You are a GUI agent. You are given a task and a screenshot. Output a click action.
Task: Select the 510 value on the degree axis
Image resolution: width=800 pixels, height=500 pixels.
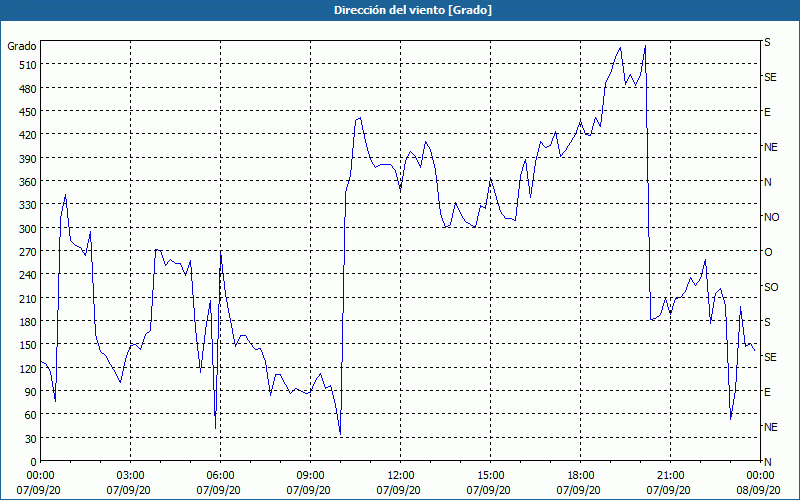click(28, 65)
